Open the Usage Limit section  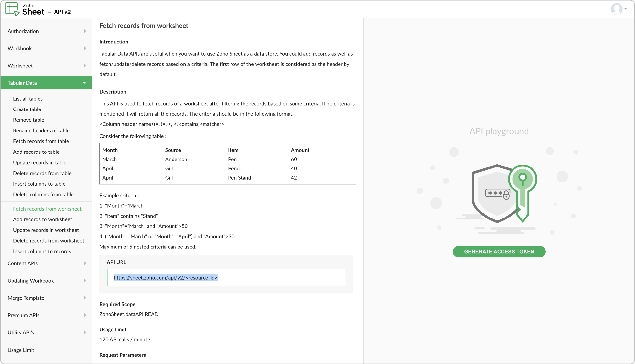(21, 350)
